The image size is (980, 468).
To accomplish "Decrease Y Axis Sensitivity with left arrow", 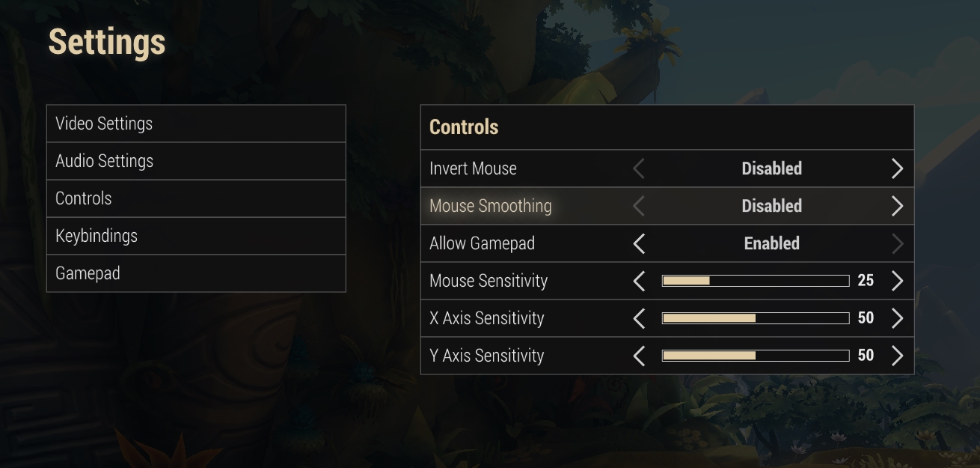I will click(x=639, y=356).
